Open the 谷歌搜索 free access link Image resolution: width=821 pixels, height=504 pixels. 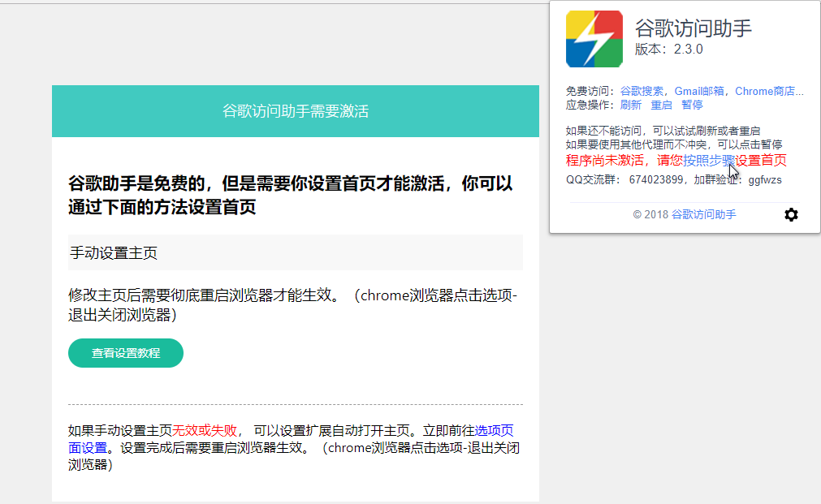tap(642, 91)
